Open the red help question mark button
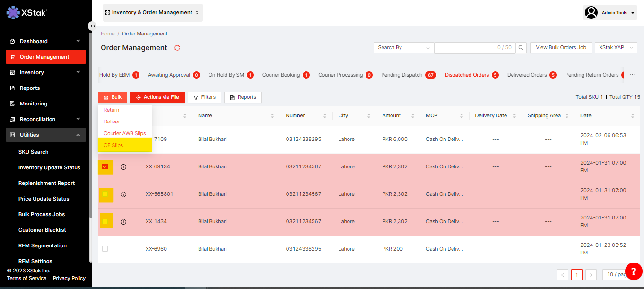This screenshot has width=644, height=289. [634, 271]
